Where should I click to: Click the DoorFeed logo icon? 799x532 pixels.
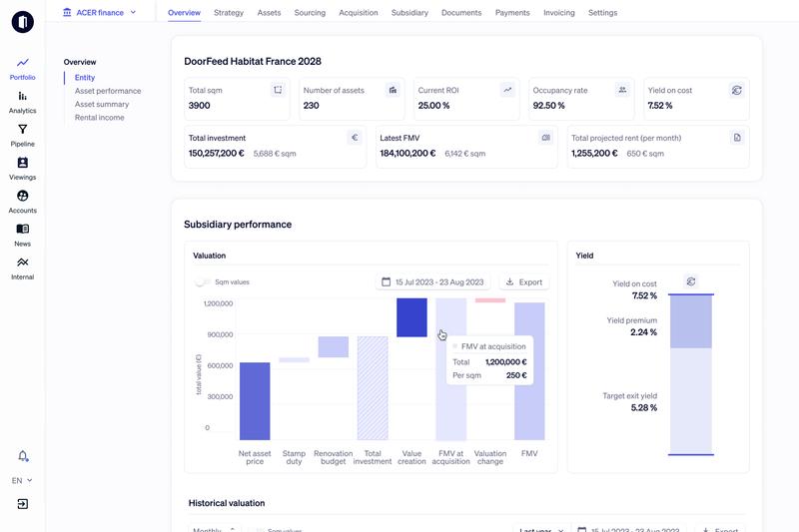click(22, 22)
